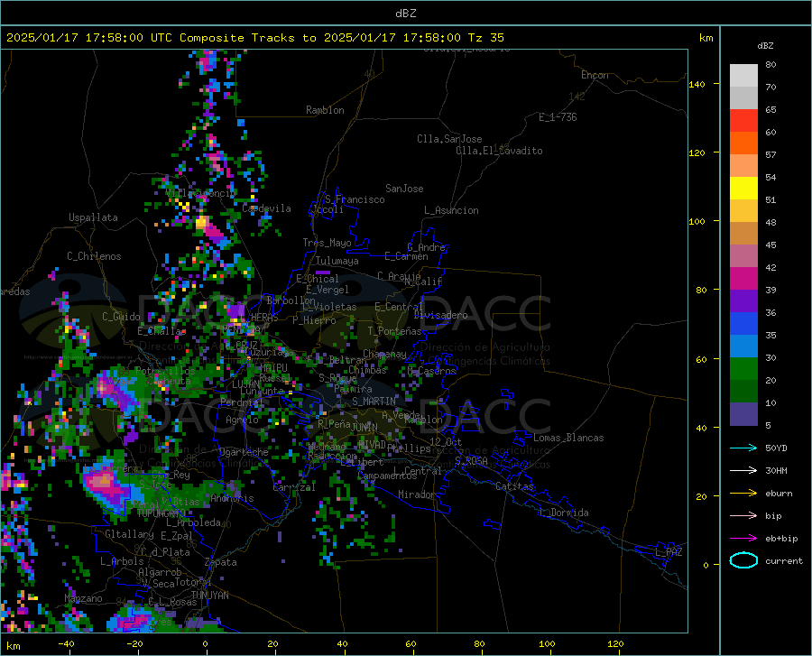Click the eb+bip legend label
This screenshot has width=812, height=656.
pos(781,539)
